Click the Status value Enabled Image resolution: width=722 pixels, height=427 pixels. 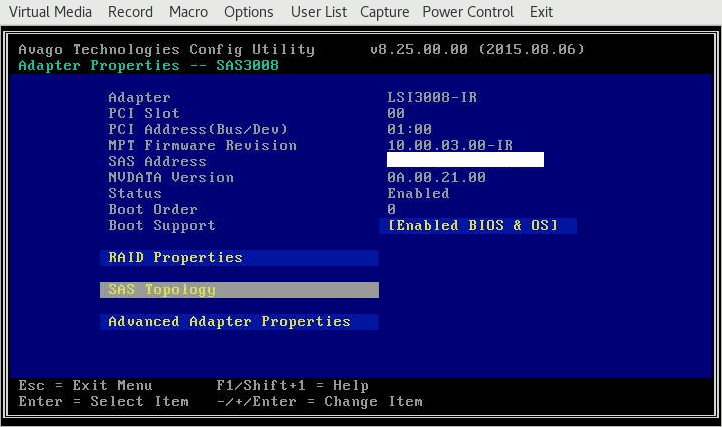click(418, 193)
